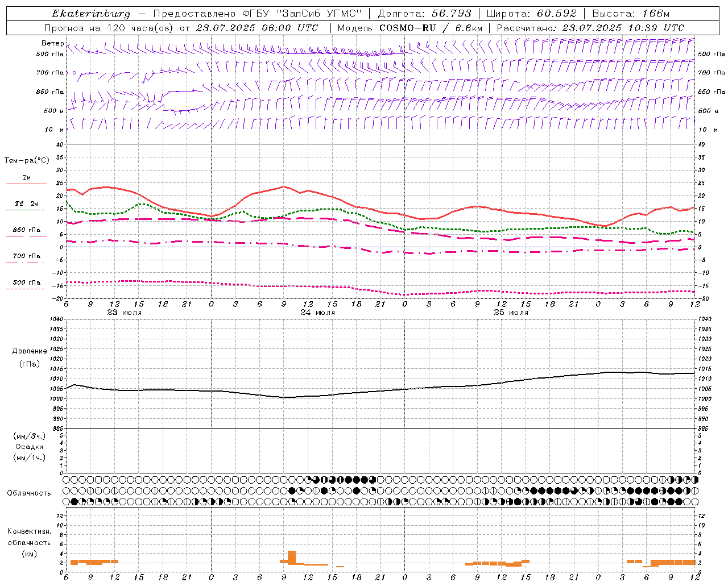This screenshot has width=728, height=582.
Task: Select the "Широта: 60.592" header entry
Action: (x=532, y=14)
